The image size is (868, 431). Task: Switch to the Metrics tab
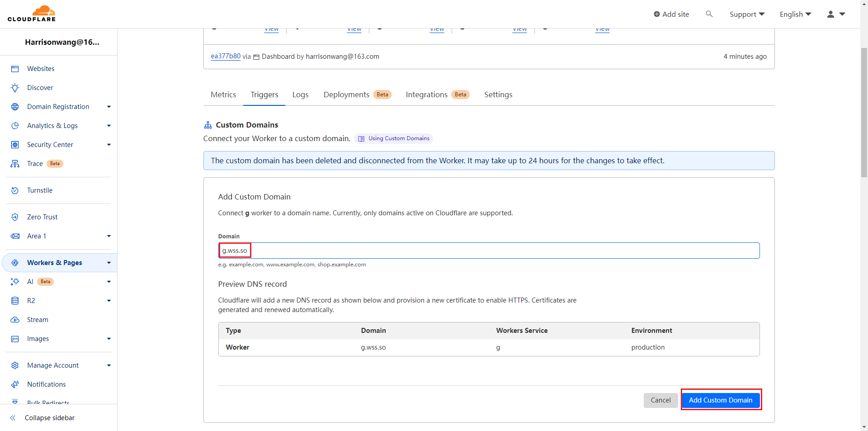point(223,95)
